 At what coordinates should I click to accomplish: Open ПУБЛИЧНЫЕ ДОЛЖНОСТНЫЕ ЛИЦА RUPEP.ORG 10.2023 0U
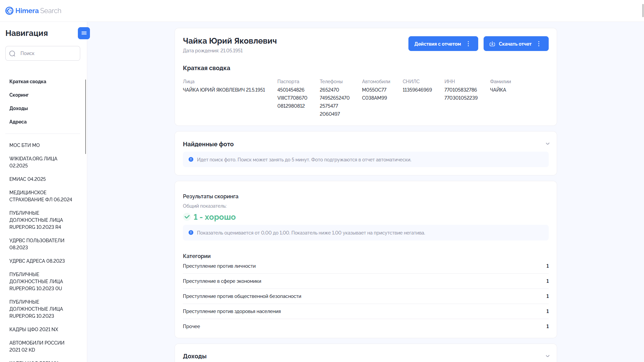pyautogui.click(x=36, y=281)
